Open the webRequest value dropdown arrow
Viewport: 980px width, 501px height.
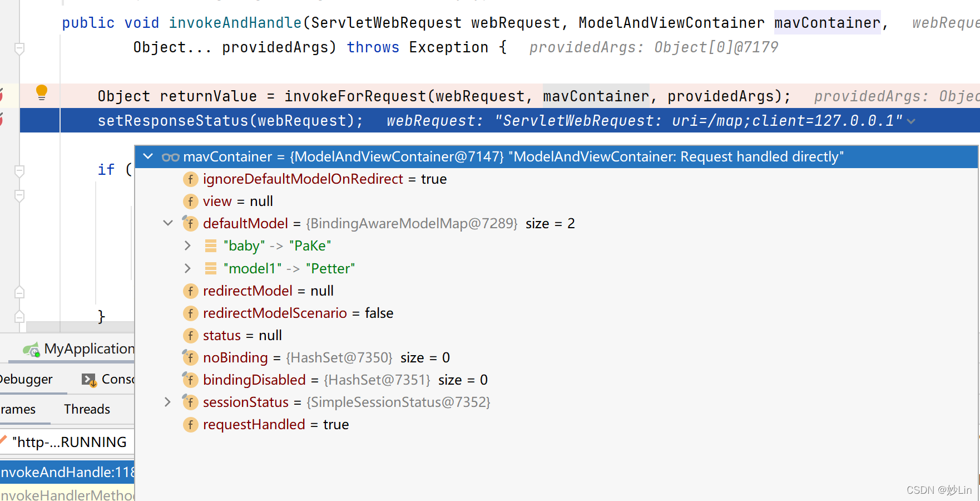pos(911,120)
